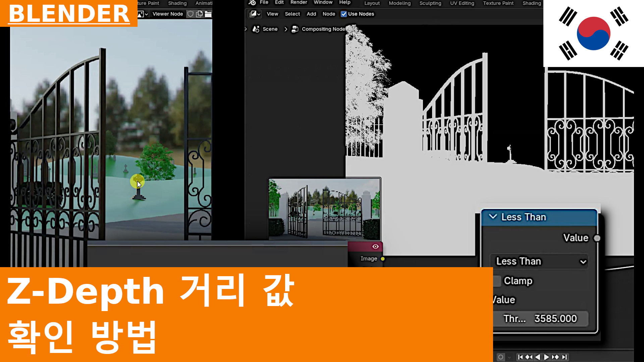
Task: Play the animation forward
Action: (x=546, y=357)
